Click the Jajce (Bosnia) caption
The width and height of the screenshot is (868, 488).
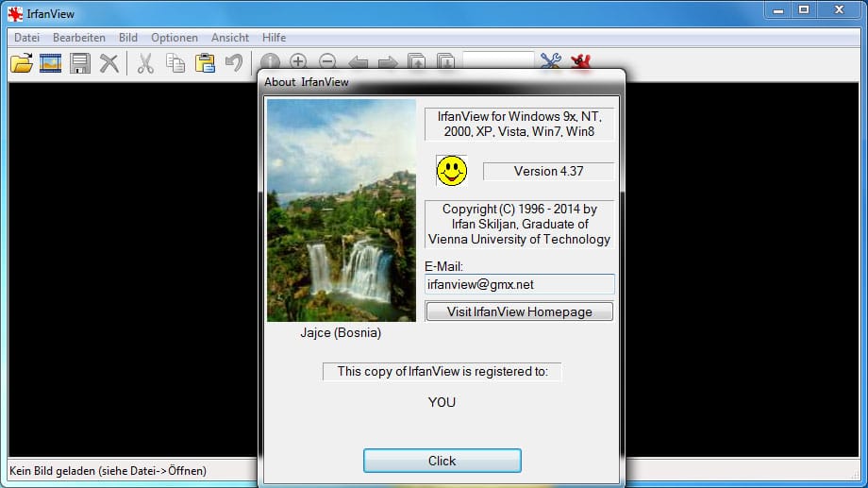(x=341, y=333)
